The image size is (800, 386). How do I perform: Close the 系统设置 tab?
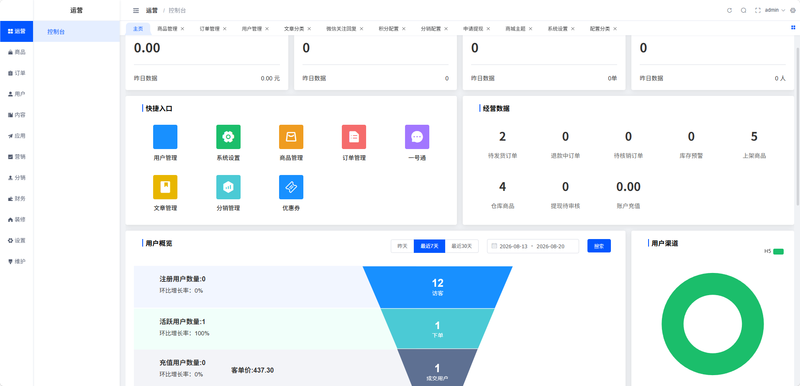[573, 29]
